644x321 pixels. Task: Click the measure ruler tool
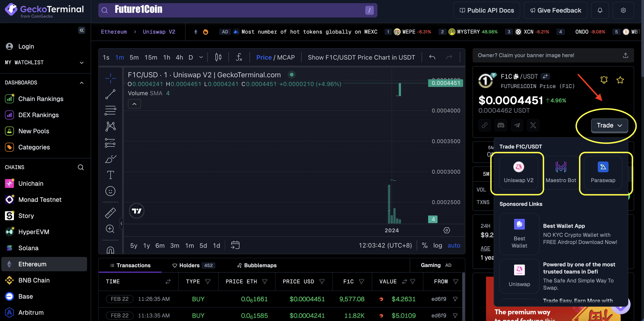(x=110, y=213)
